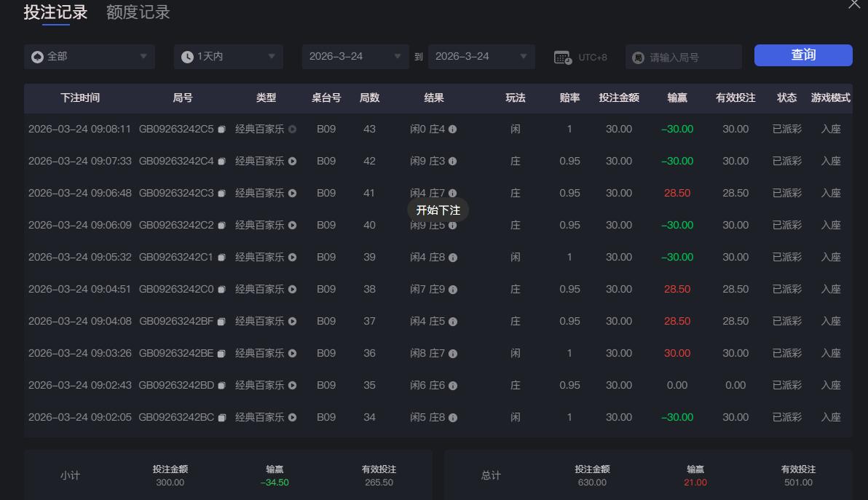
Task: Expand the 1天内 time range dropdown
Action: coord(228,56)
